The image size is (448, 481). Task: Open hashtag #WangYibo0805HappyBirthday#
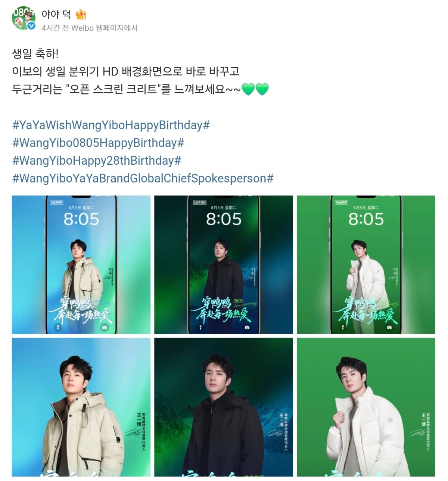(98, 143)
